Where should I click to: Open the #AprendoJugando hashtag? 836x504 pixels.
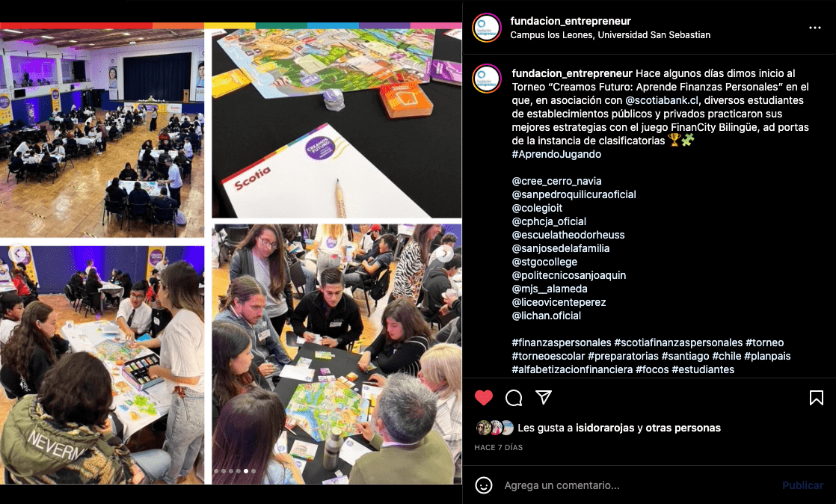(556, 154)
